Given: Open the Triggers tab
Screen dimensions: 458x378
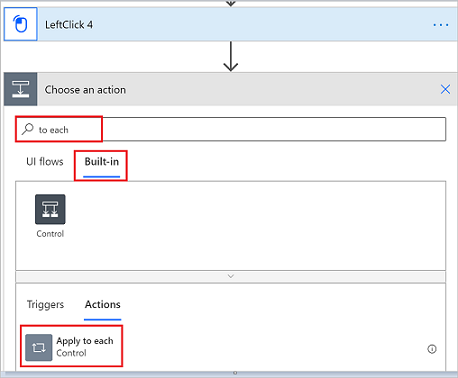Looking at the screenshot, I should click(45, 304).
